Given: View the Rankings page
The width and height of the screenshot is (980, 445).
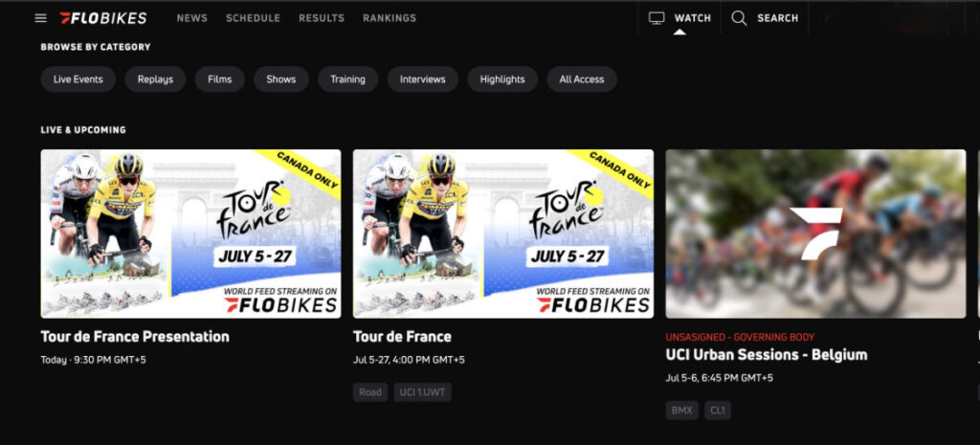Looking at the screenshot, I should (390, 18).
